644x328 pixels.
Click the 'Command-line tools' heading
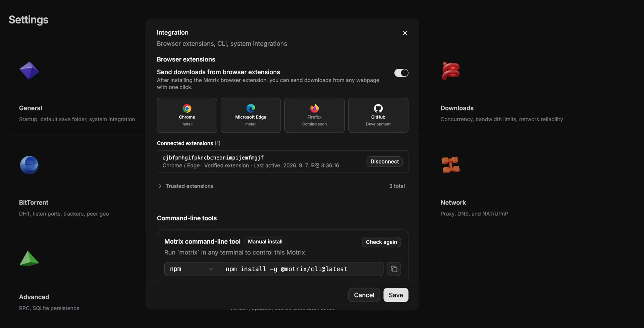point(187,218)
